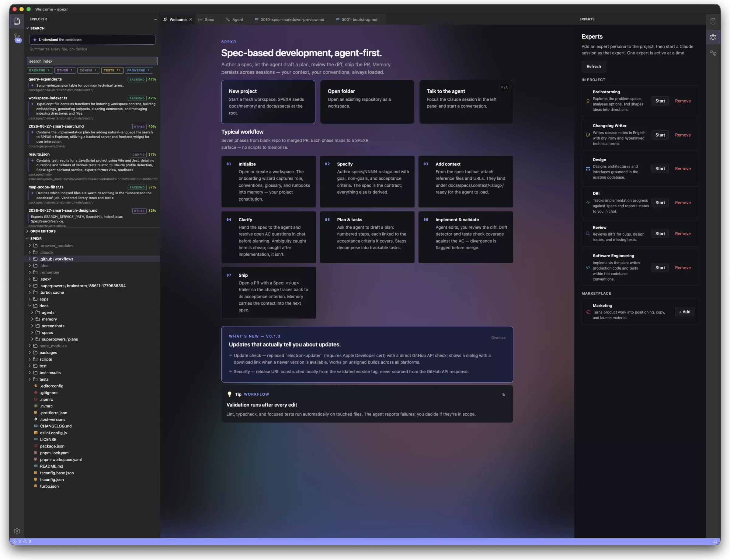Start the Brainstorming expert
730x560 pixels.
click(660, 101)
